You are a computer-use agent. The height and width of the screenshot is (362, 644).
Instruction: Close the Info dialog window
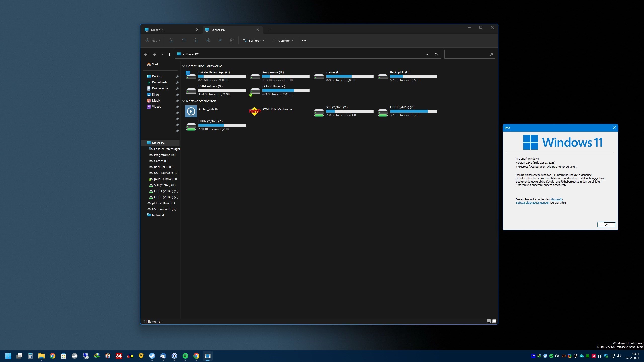[614, 128]
